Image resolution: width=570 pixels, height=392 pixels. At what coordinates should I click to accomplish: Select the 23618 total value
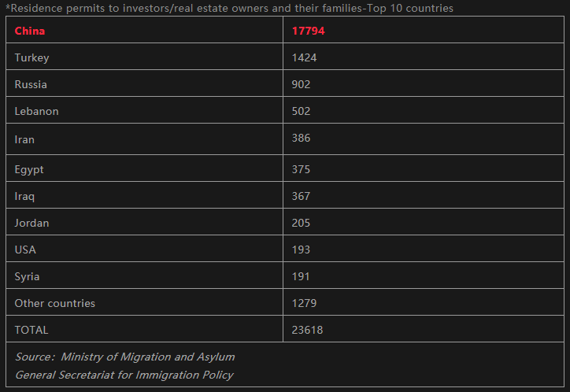point(307,330)
